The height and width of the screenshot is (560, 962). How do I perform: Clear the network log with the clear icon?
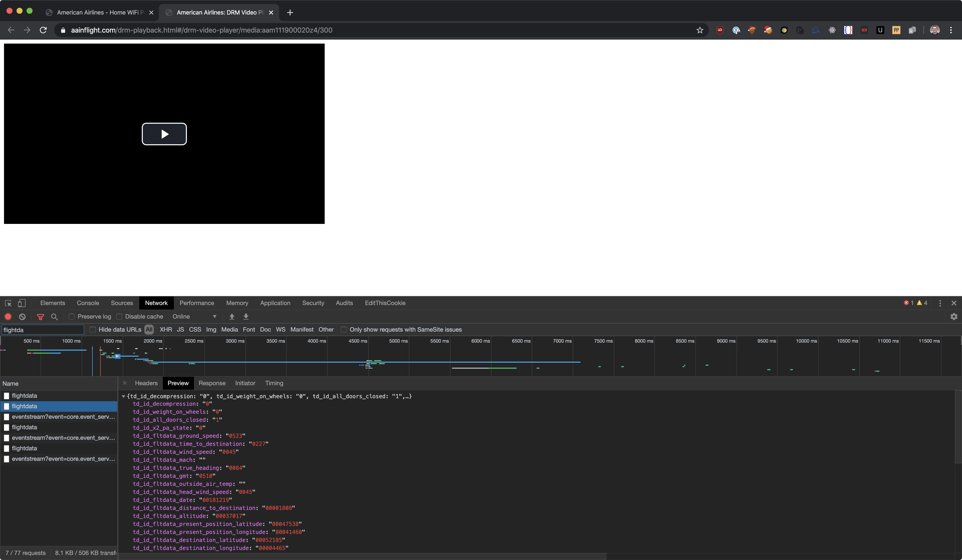[x=23, y=317]
